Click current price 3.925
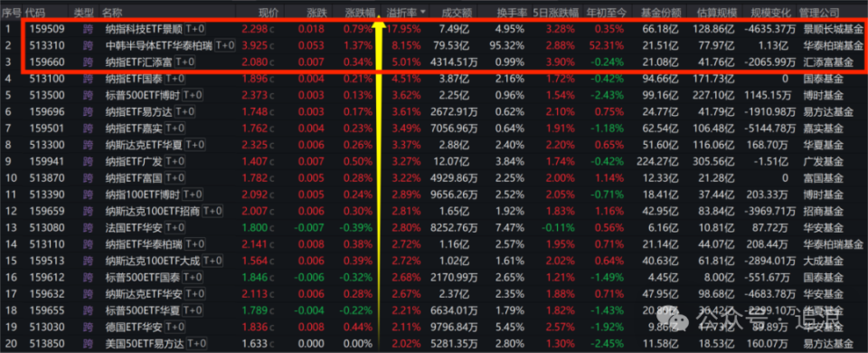Image resolution: width=868 pixels, height=353 pixels. tap(254, 45)
